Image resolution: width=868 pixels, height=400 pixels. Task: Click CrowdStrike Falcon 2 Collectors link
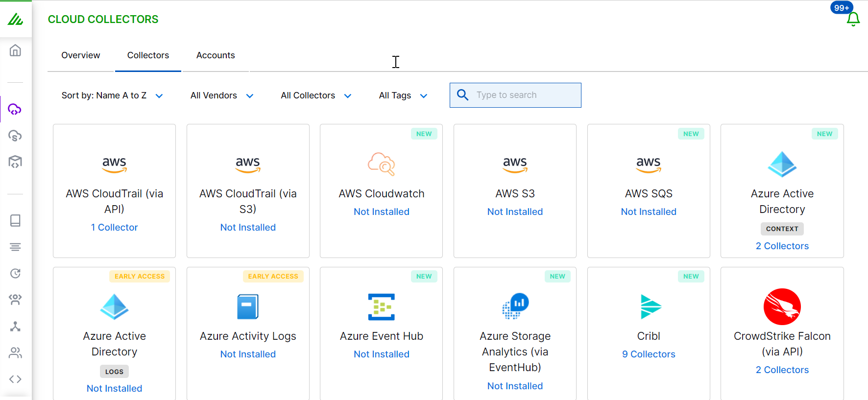[x=782, y=370]
